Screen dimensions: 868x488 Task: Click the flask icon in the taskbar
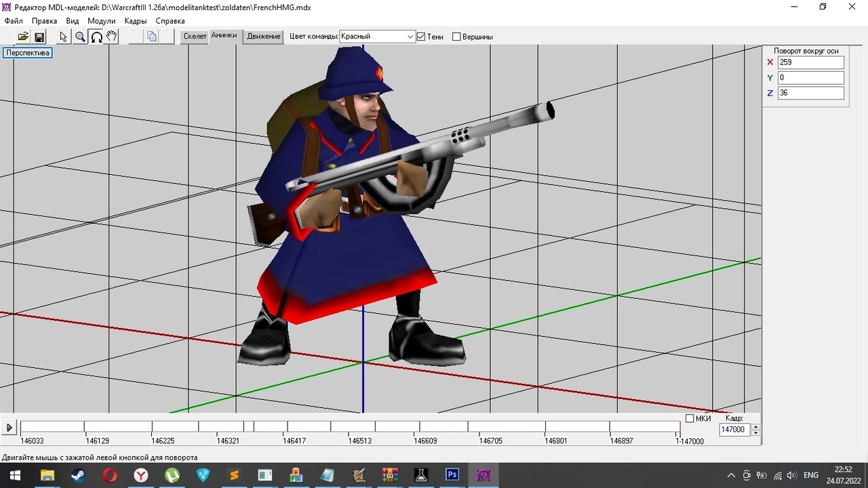[421, 475]
